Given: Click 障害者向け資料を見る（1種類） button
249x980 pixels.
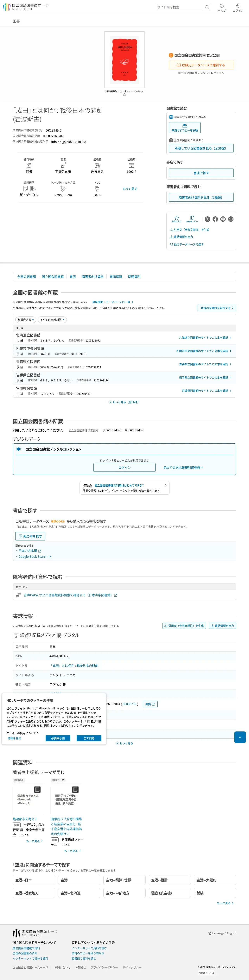Looking at the screenshot, I should [201, 197].
